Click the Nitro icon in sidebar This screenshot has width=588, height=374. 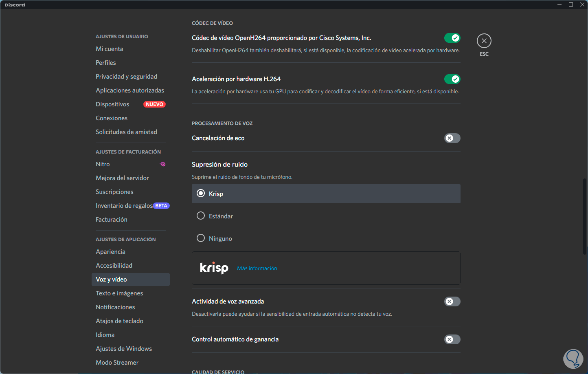tap(163, 164)
